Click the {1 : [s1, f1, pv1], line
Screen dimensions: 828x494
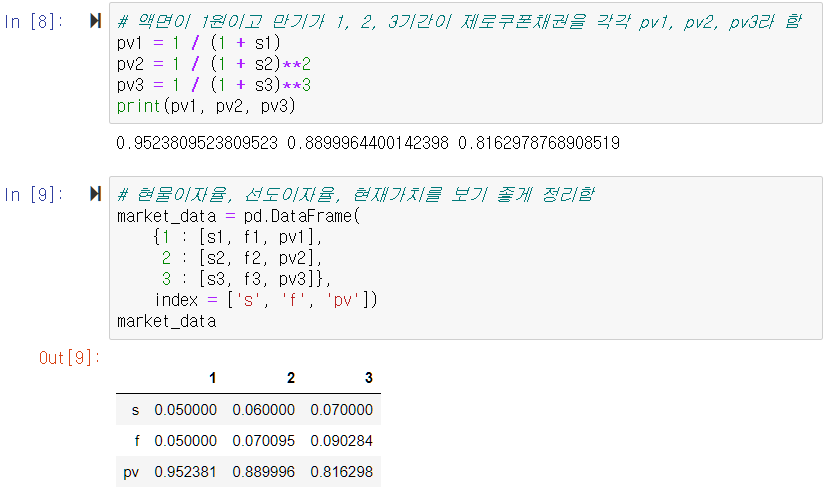(237, 237)
